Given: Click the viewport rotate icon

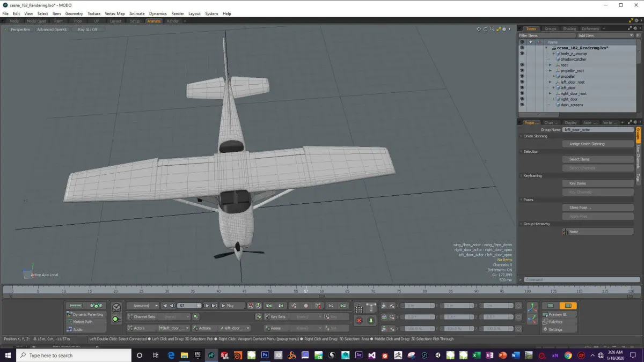Looking at the screenshot, I should 485,29.
